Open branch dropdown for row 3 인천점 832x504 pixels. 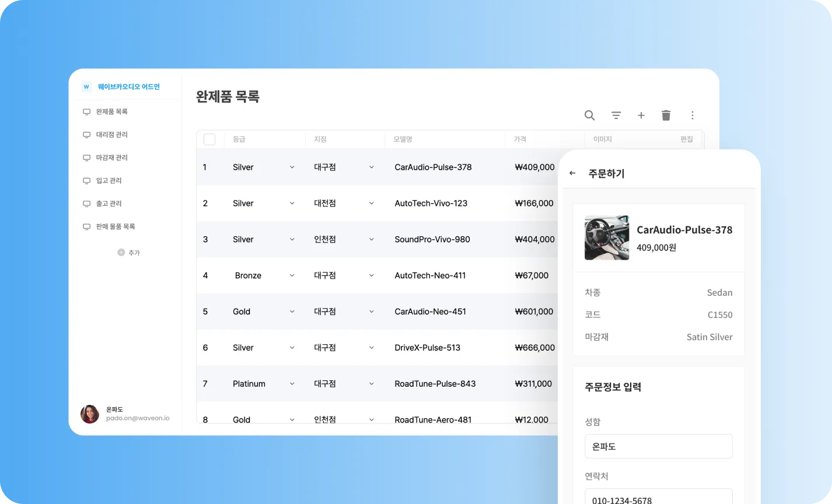click(372, 239)
